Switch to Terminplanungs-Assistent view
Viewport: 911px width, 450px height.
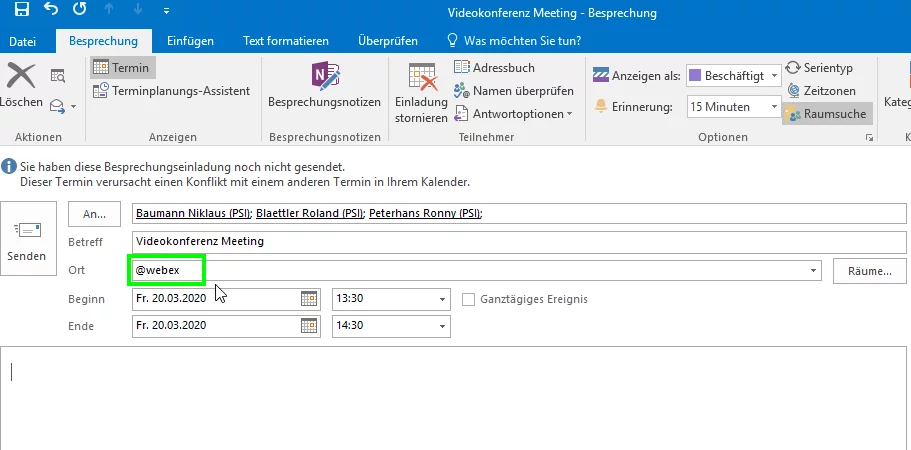[x=171, y=91]
